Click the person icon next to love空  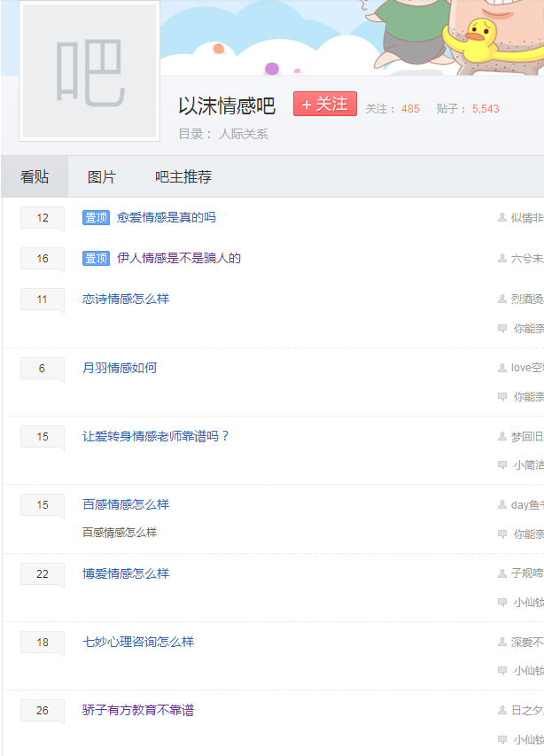click(x=502, y=369)
